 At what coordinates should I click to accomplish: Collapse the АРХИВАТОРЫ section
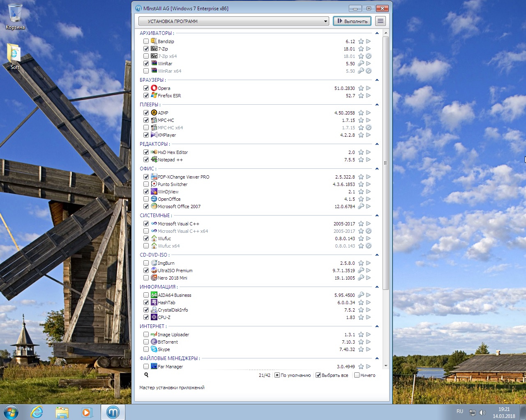[x=377, y=33]
